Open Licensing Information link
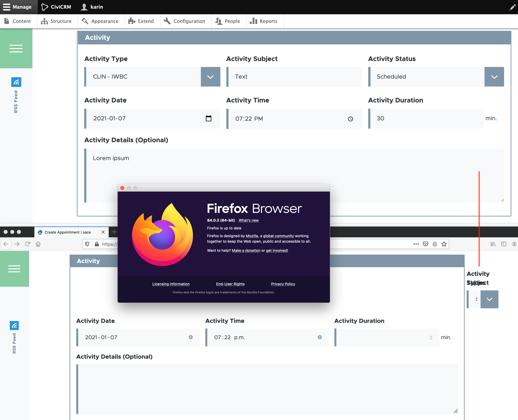The image size is (518, 420). click(171, 284)
